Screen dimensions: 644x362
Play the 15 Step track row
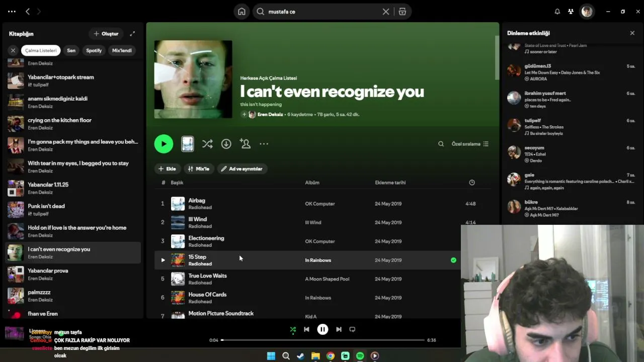[x=163, y=260]
